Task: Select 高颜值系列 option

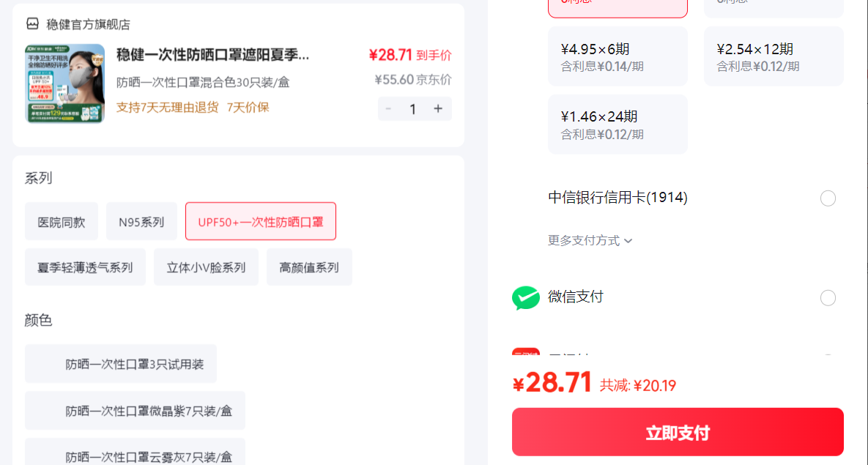Action: coord(309,267)
